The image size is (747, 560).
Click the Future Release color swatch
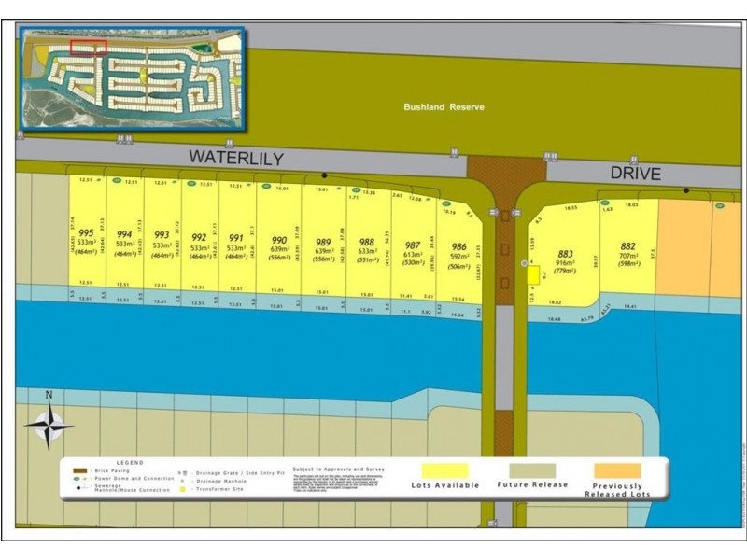532,470
